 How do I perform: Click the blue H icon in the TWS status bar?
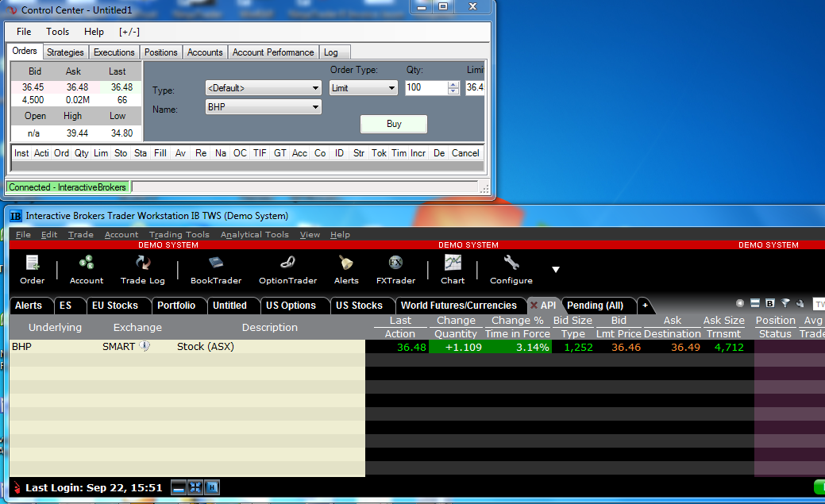pyautogui.click(x=212, y=487)
